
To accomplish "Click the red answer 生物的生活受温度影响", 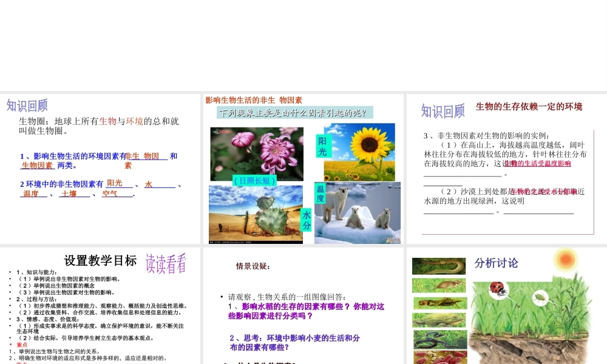I will [538, 164].
